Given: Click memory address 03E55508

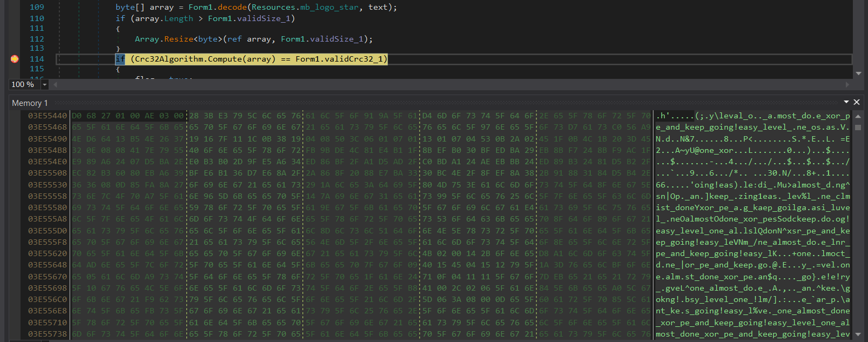Looking at the screenshot, I should pos(48,173).
